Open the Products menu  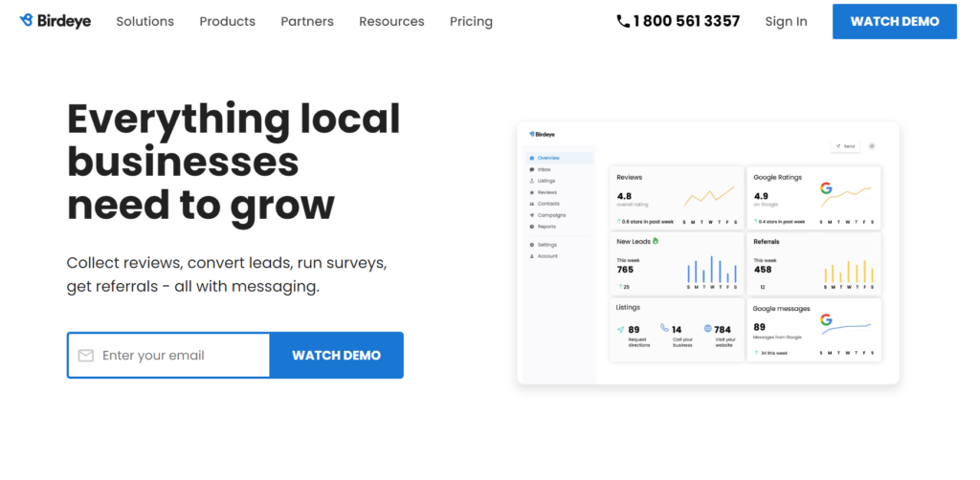(x=228, y=21)
